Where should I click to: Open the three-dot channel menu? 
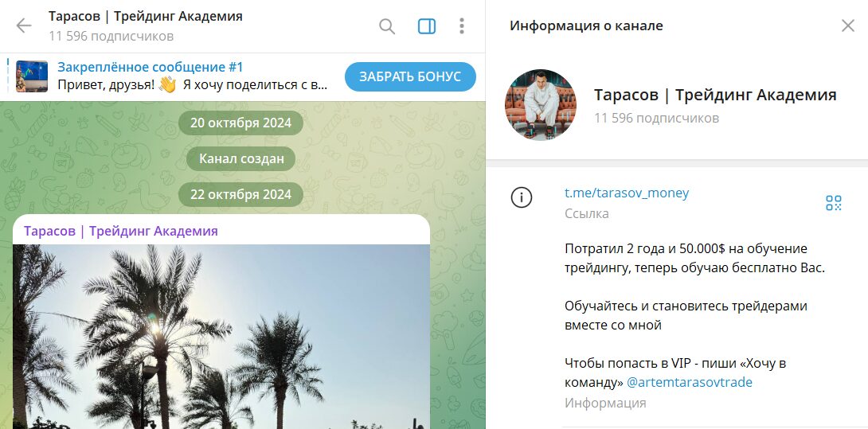462,26
